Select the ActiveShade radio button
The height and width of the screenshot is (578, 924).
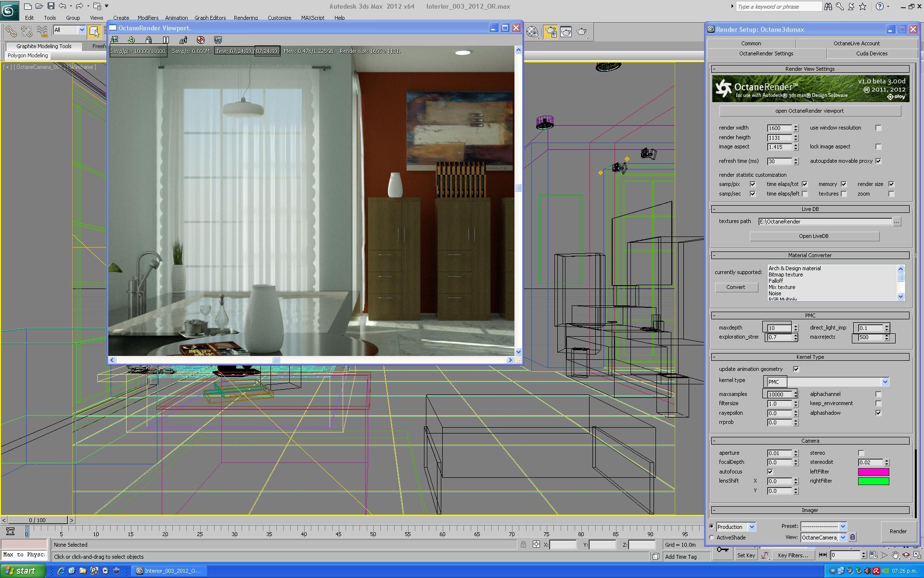[711, 538]
